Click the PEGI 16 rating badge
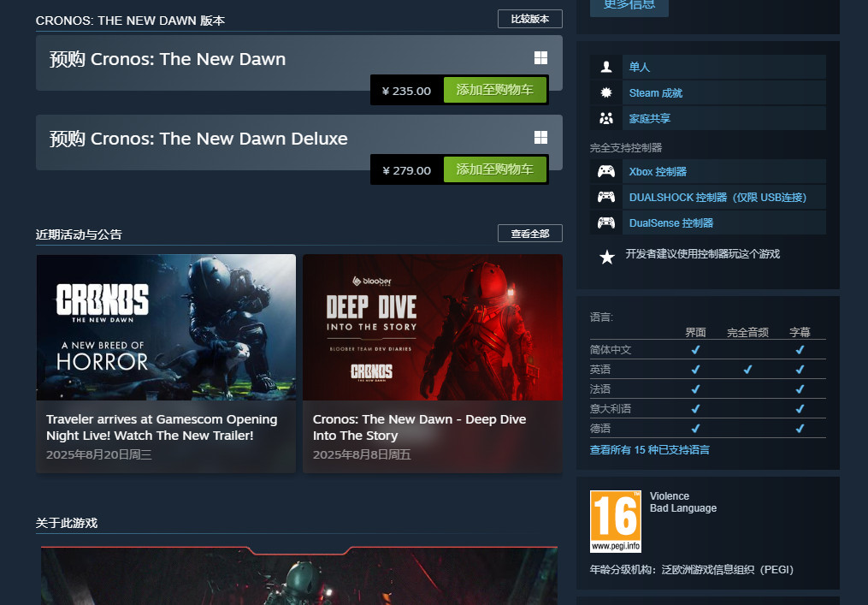 pyautogui.click(x=615, y=521)
